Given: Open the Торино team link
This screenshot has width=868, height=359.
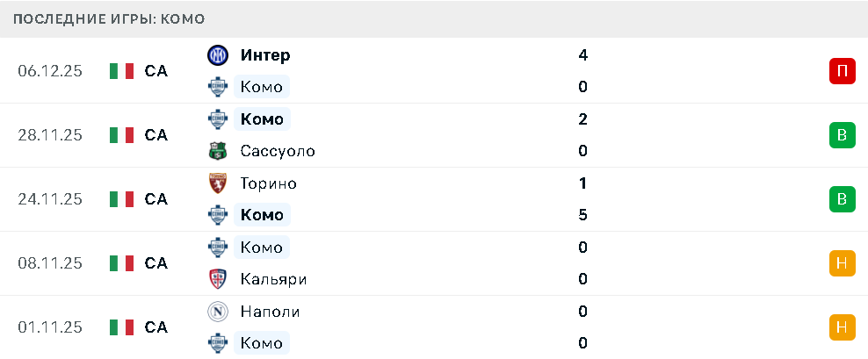Looking at the screenshot, I should (x=268, y=183).
